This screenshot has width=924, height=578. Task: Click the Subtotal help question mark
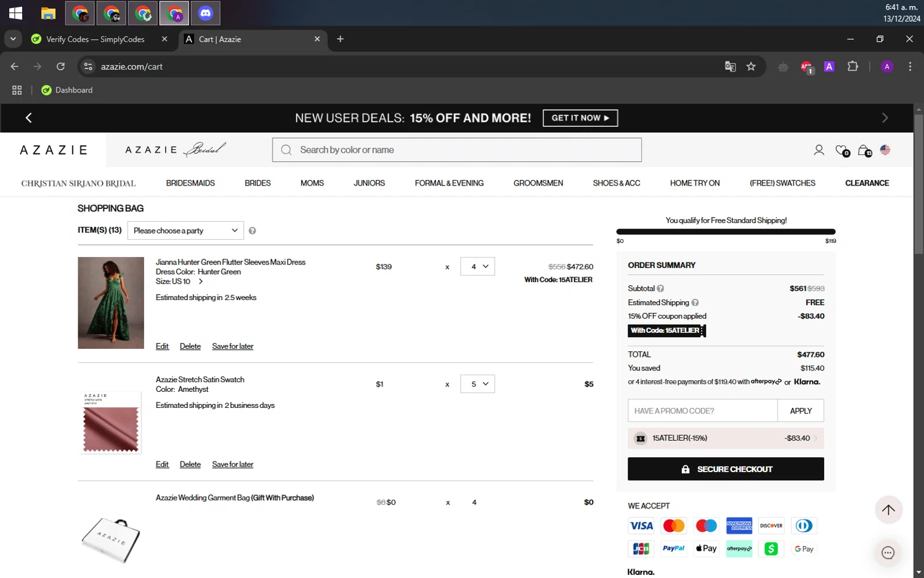coord(660,288)
